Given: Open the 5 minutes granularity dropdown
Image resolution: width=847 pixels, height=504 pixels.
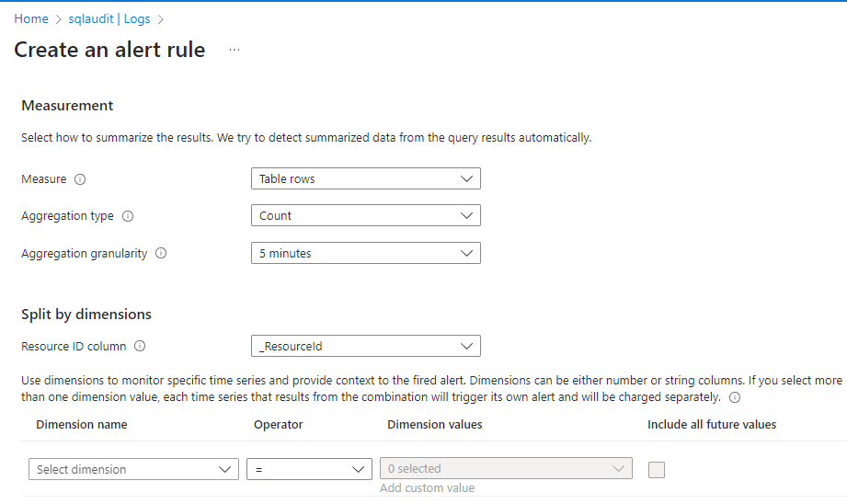Looking at the screenshot, I should (365, 253).
